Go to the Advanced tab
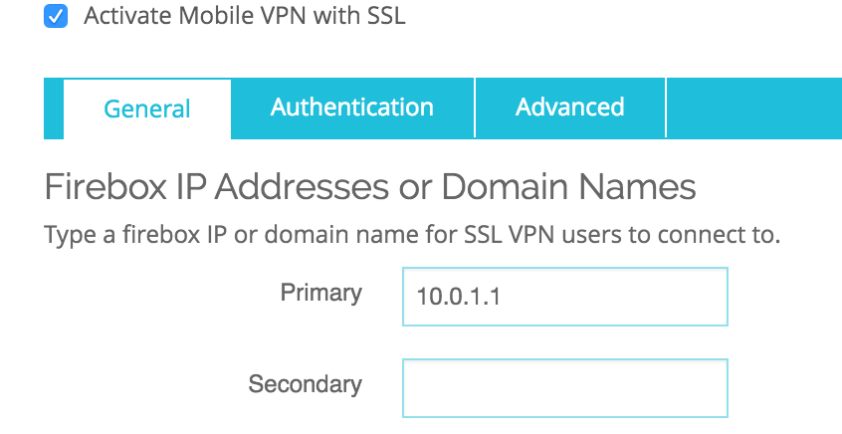Screen dimensions: 842x434 tap(569, 108)
